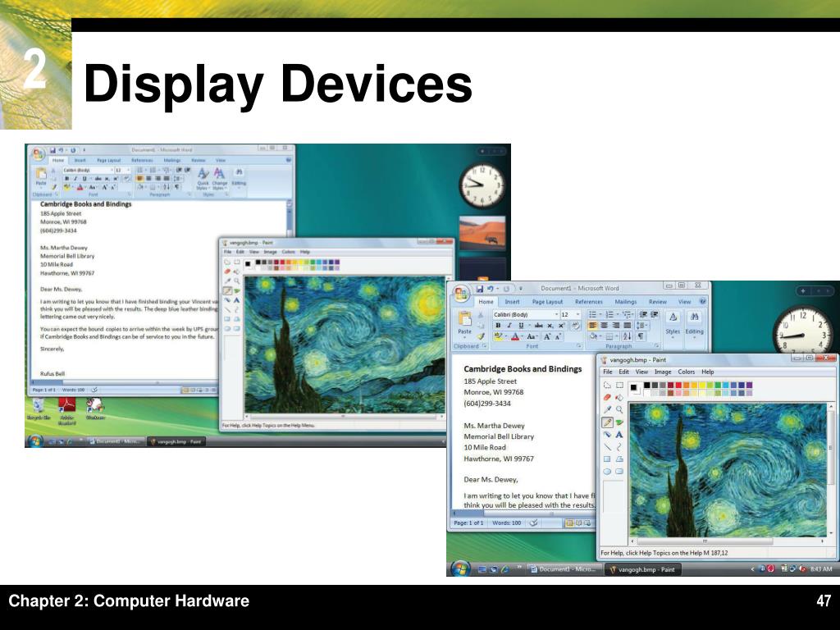Viewport: 840px width, 630px height.
Task: Click Word's Format Painter icon, larger screenshot
Action: (x=481, y=336)
